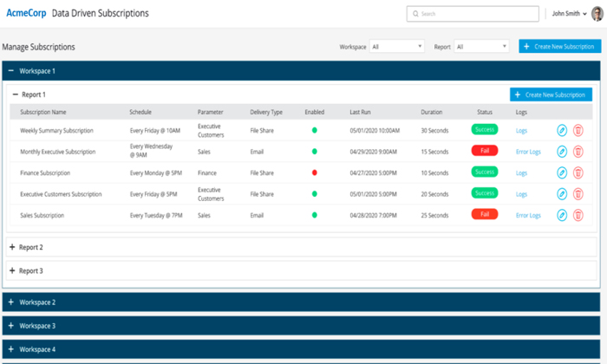Select the Weekly Summary Subscription name
Screen dimensions: 607x364
pos(56,131)
